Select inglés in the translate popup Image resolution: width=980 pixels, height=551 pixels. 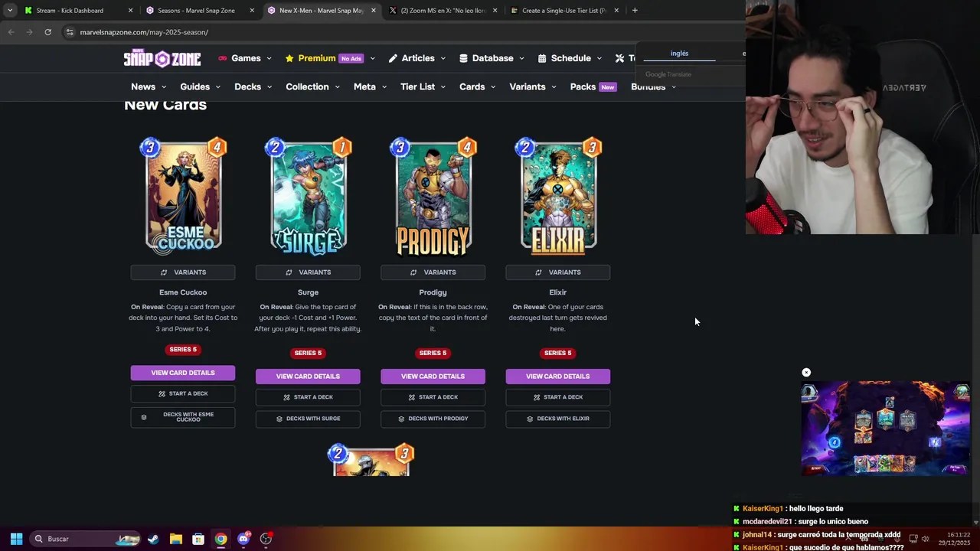(x=679, y=54)
